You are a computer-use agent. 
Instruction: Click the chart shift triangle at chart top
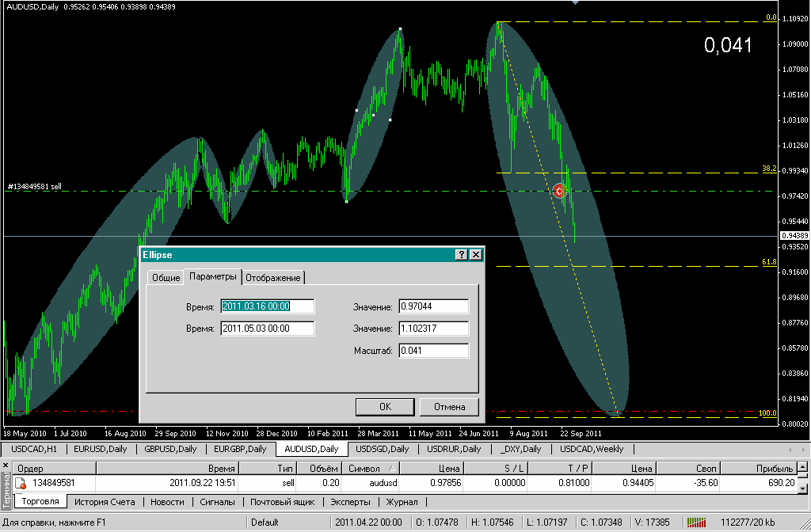[x=576, y=3]
